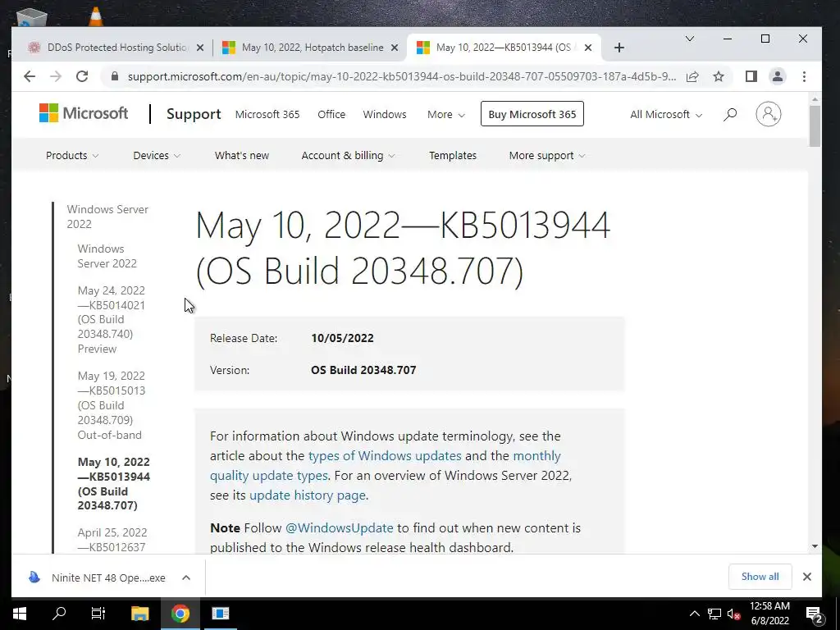Expand the Devices menu

click(x=157, y=155)
